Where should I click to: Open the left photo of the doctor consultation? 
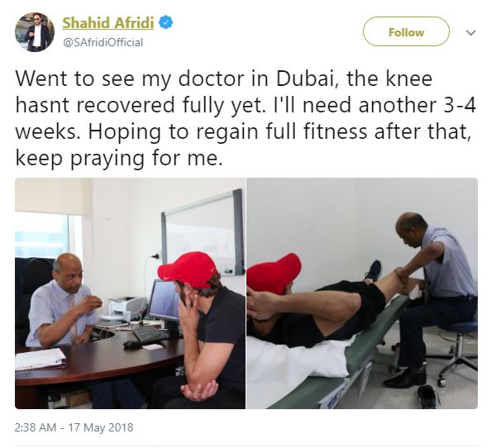130,293
